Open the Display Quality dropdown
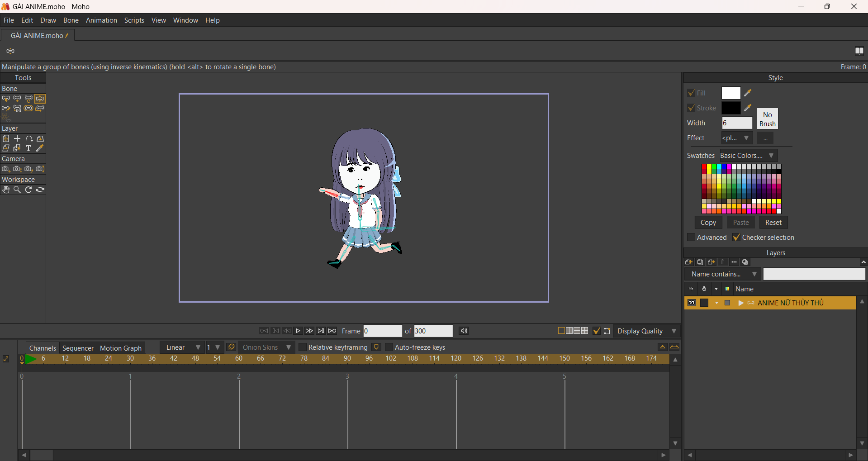The width and height of the screenshot is (868, 461). click(647, 331)
